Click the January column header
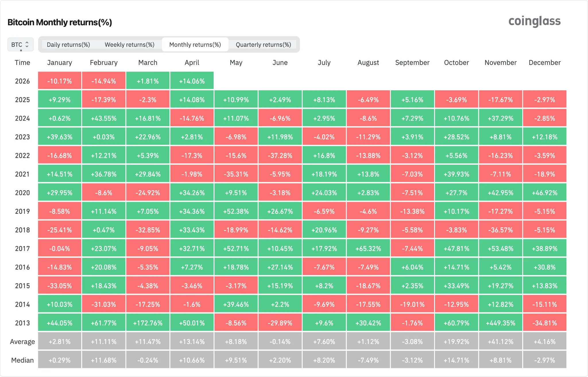Screen dimensions: 588x377 (x=59, y=63)
